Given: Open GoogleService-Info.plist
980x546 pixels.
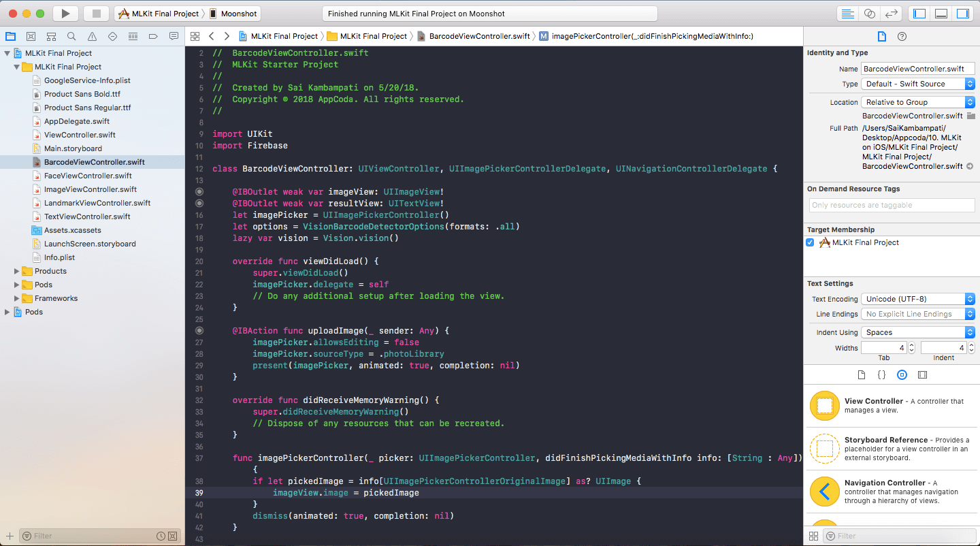Looking at the screenshot, I should pos(87,80).
